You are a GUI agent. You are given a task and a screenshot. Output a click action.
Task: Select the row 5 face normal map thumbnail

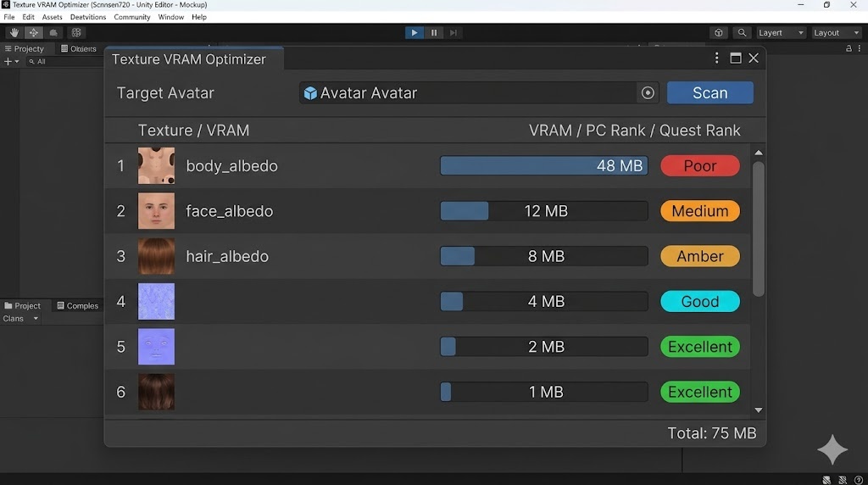pos(156,347)
